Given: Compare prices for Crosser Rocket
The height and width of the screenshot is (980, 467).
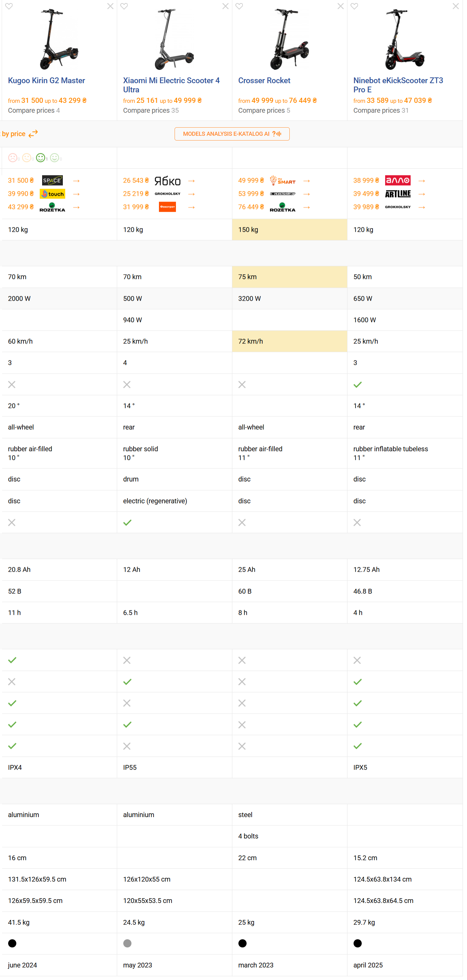Looking at the screenshot, I should 264,110.
